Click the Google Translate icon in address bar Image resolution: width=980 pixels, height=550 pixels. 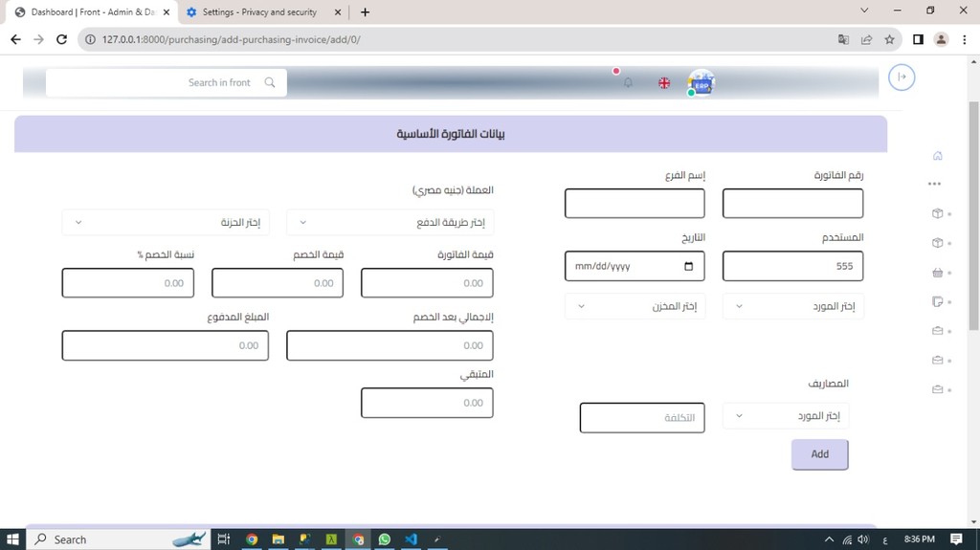tap(843, 39)
